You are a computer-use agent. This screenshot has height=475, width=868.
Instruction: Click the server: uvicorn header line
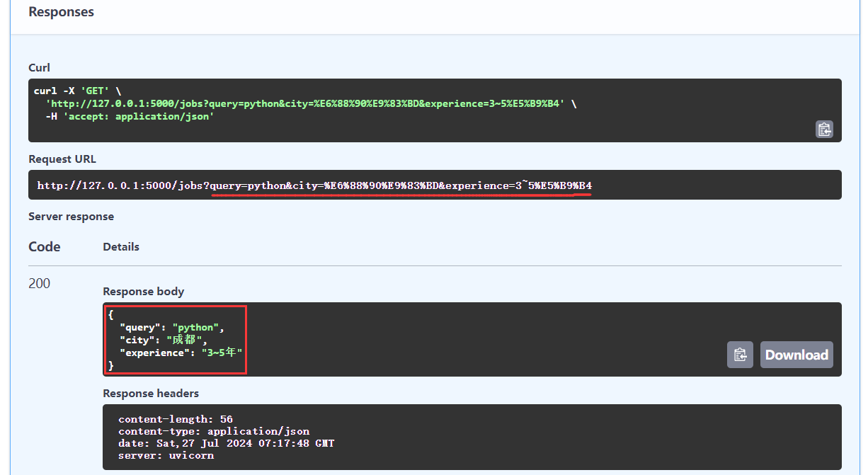click(166, 455)
